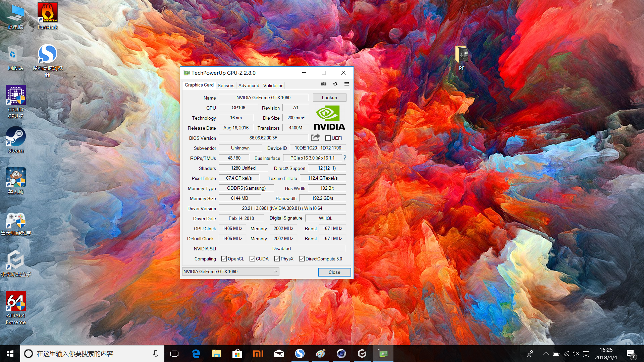Open Task View in the taskbar

(174, 354)
